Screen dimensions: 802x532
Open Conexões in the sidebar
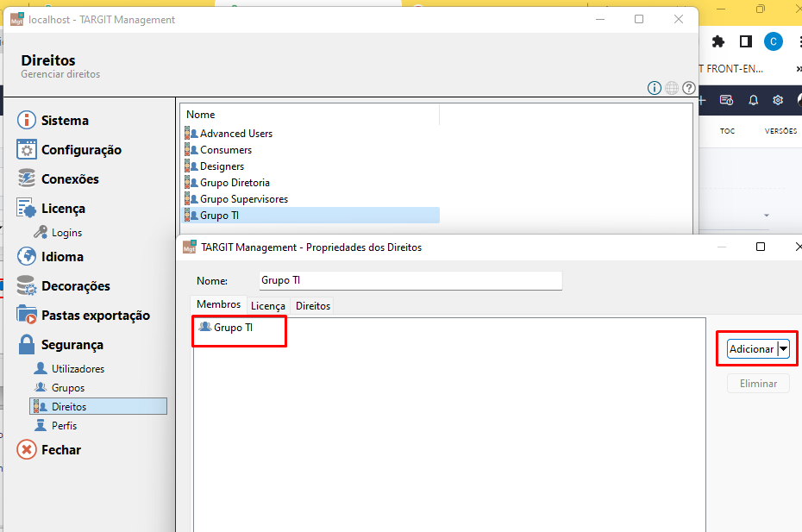click(x=58, y=179)
